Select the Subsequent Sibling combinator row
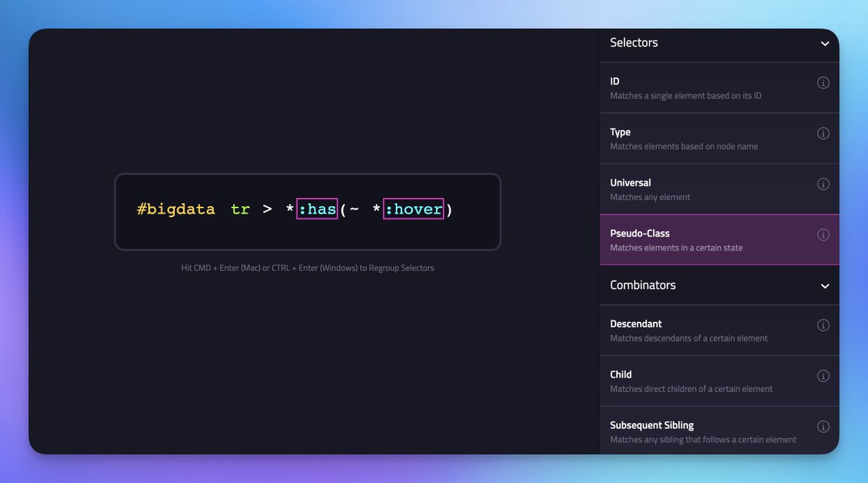The image size is (868, 483). [x=720, y=431]
